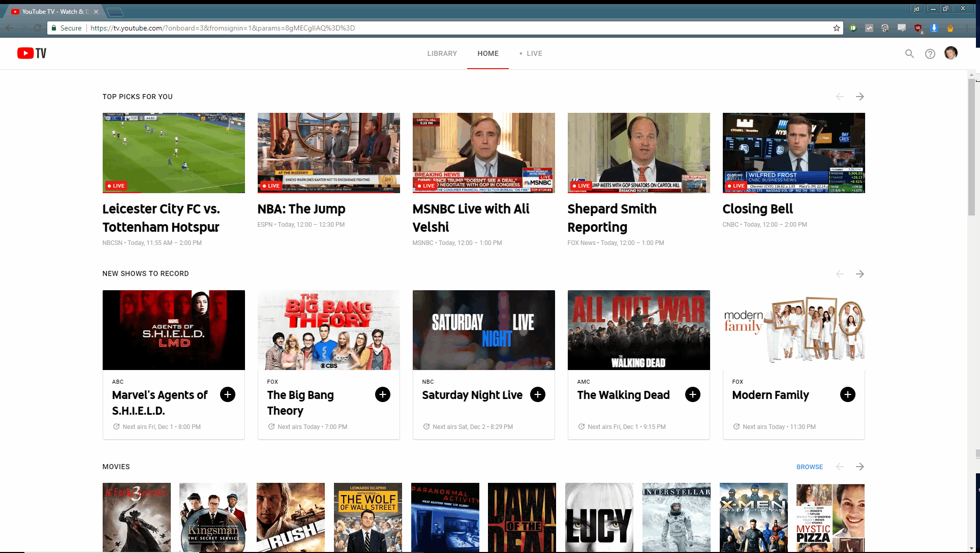Click the record plus icon for Modern Family
980x553 pixels.
pyautogui.click(x=847, y=394)
